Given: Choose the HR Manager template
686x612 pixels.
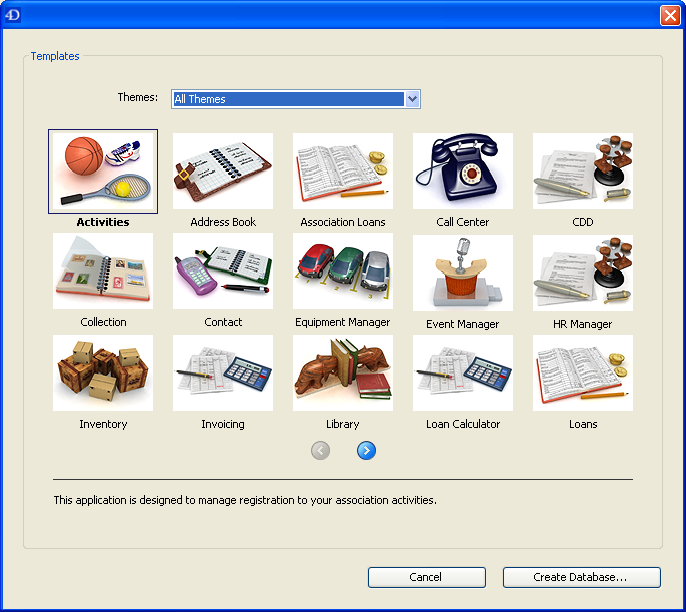Looking at the screenshot, I should coord(583,272).
